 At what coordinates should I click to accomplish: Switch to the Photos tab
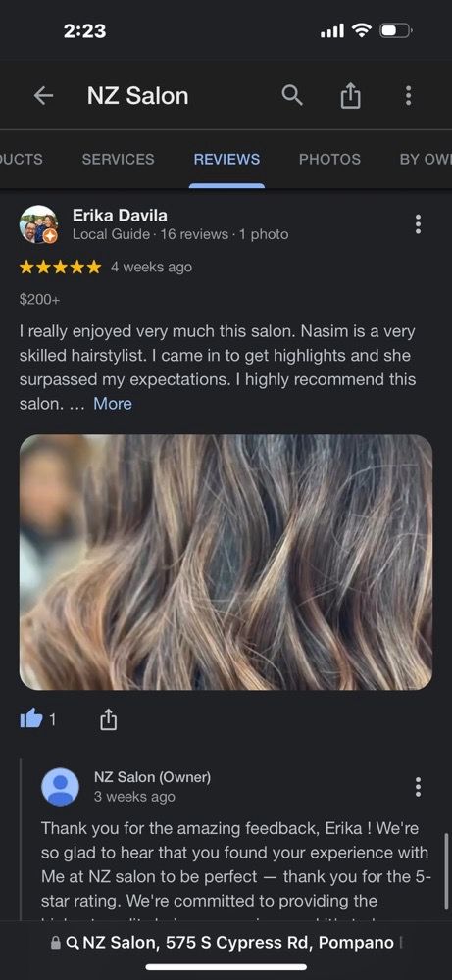click(329, 160)
